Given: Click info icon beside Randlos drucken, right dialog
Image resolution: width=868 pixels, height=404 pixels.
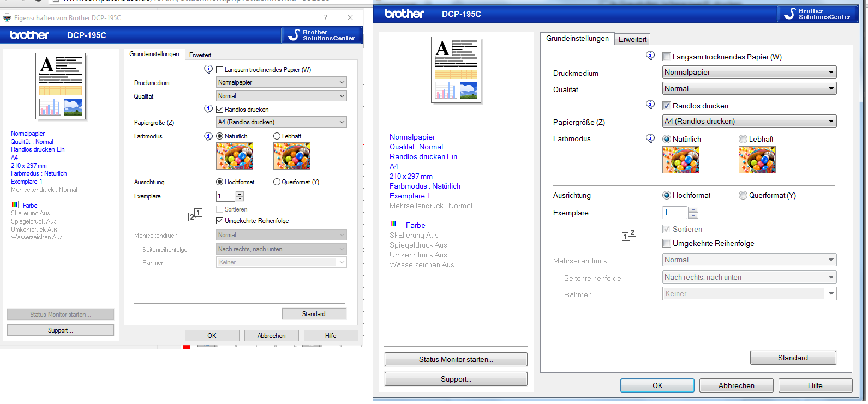Looking at the screenshot, I should pos(650,105).
